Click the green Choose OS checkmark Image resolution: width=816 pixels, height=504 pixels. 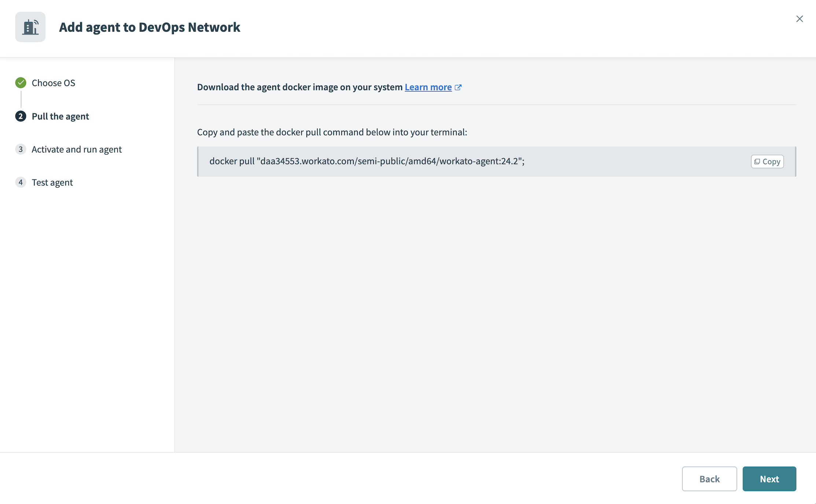[21, 83]
